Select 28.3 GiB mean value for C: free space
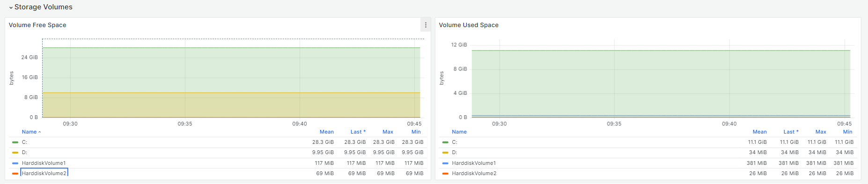Image resolution: width=868 pixels, height=184 pixels. (x=323, y=142)
